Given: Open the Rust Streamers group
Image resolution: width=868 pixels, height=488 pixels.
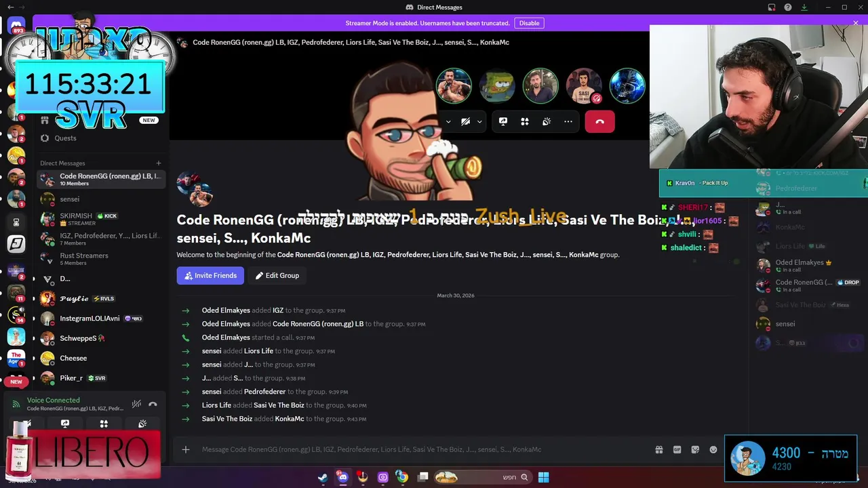Looking at the screenshot, I should coord(101,258).
